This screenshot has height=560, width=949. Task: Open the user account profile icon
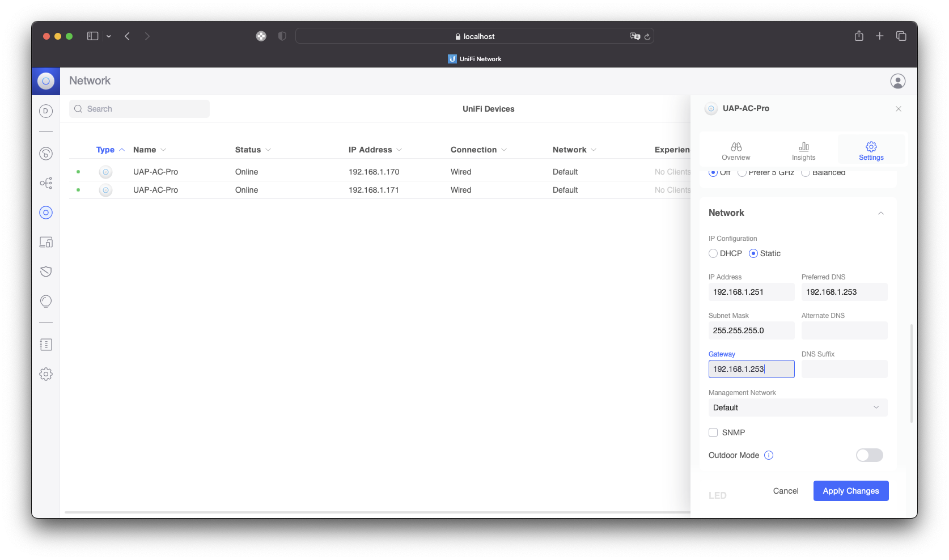[898, 81]
